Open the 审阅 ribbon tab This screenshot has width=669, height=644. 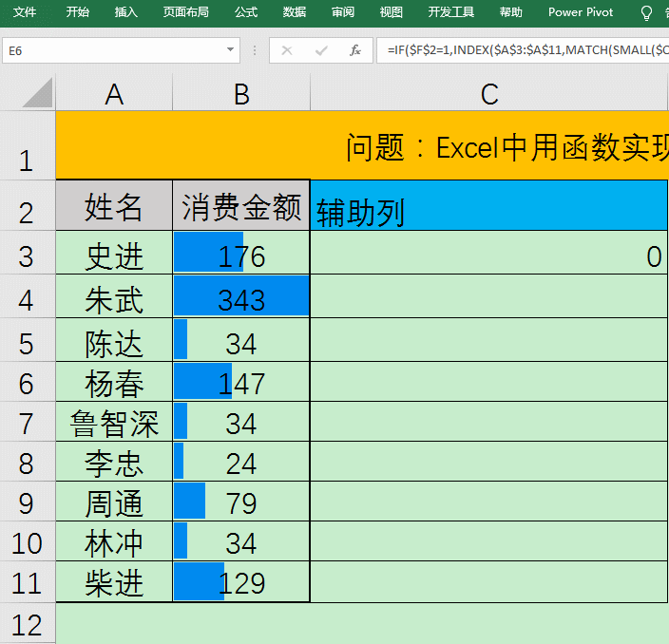tap(343, 12)
